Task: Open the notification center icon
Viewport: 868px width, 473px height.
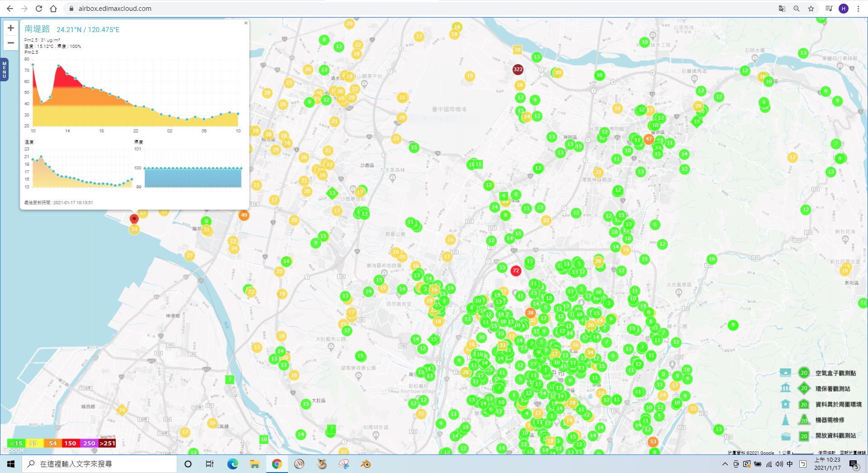Action: [854, 464]
